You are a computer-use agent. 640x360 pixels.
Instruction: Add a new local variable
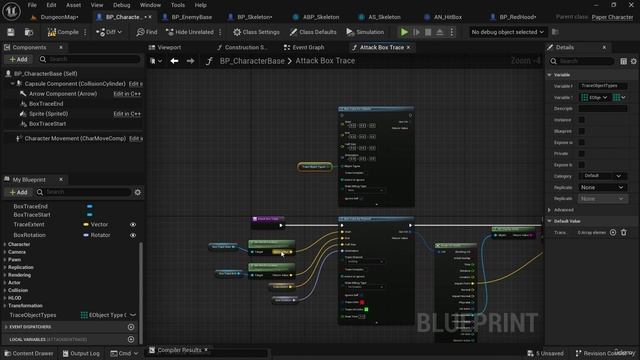point(131,339)
